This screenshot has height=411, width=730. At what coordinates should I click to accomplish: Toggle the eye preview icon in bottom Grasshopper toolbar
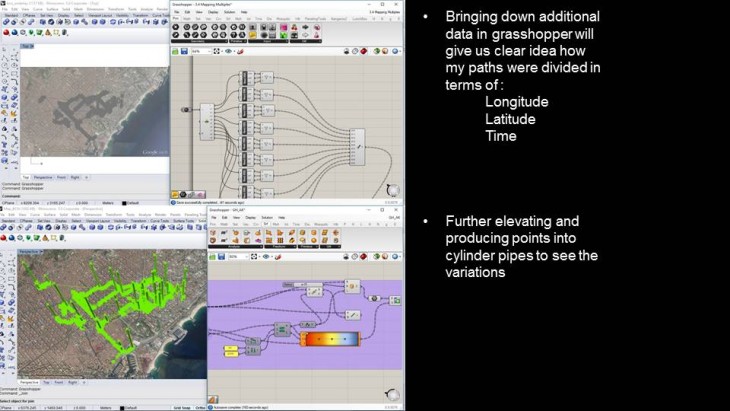point(268,257)
